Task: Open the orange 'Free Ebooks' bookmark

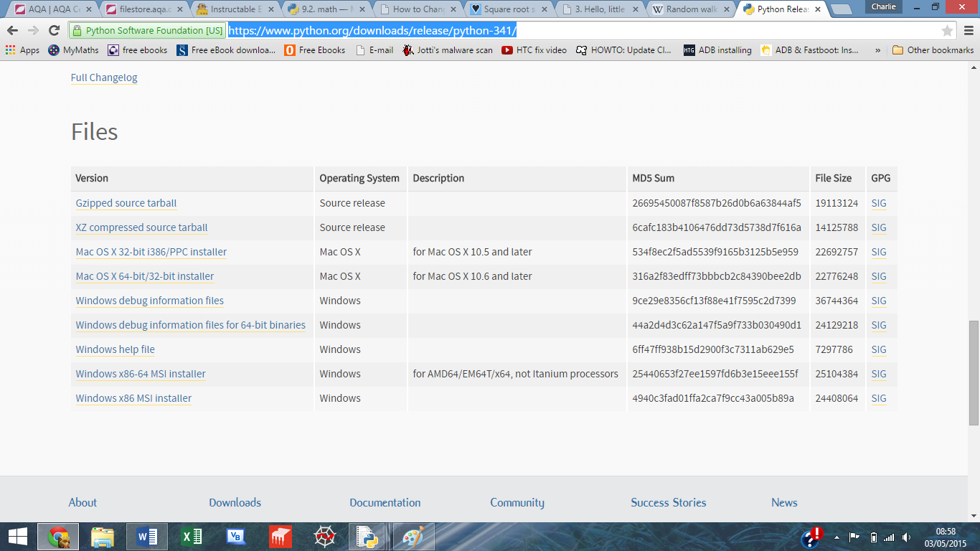Action: click(x=314, y=50)
